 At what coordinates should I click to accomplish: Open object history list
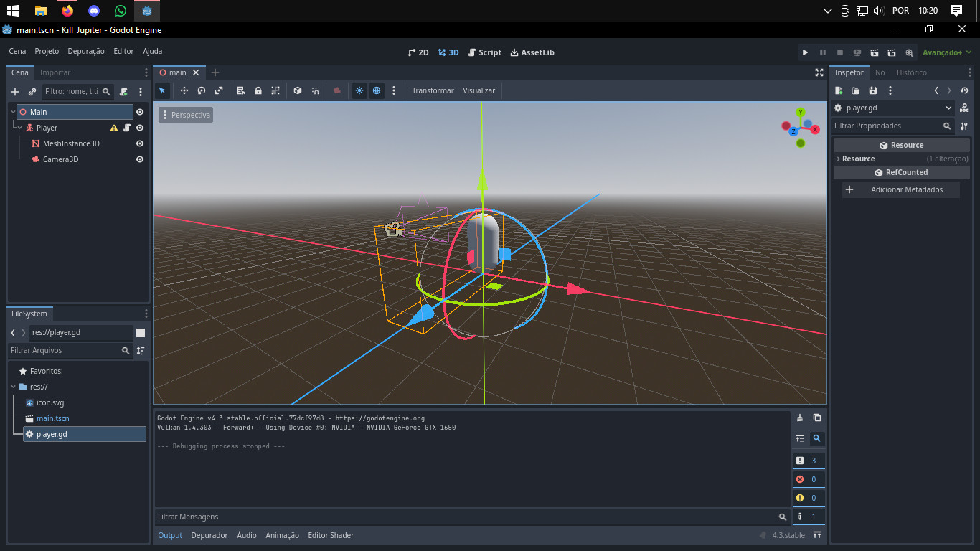964,90
